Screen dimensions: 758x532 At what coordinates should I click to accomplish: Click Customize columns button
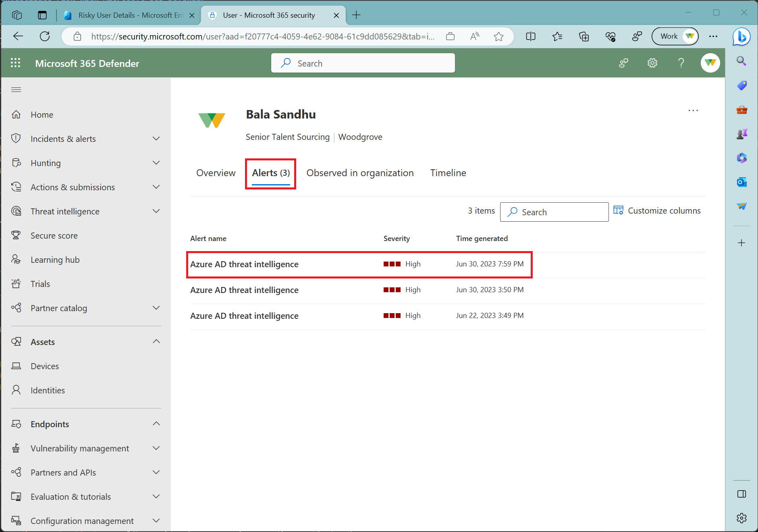pos(657,211)
